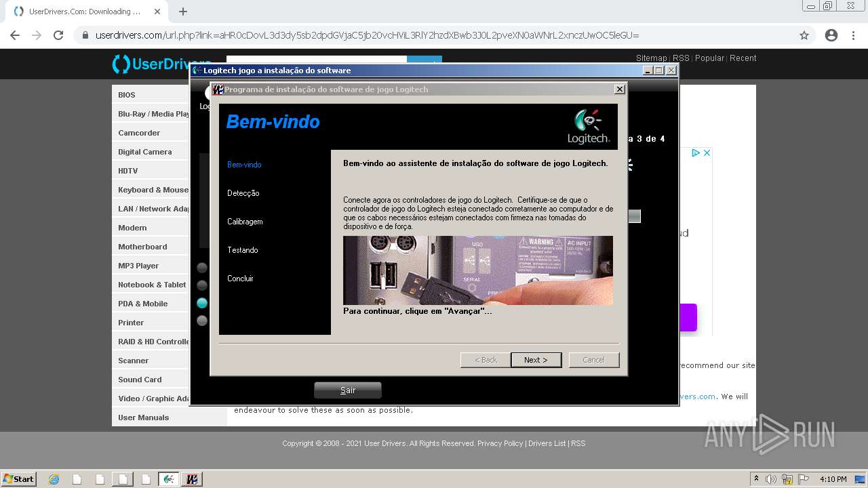
Task: Switch to Logitech installer taskbar item
Action: (x=169, y=479)
